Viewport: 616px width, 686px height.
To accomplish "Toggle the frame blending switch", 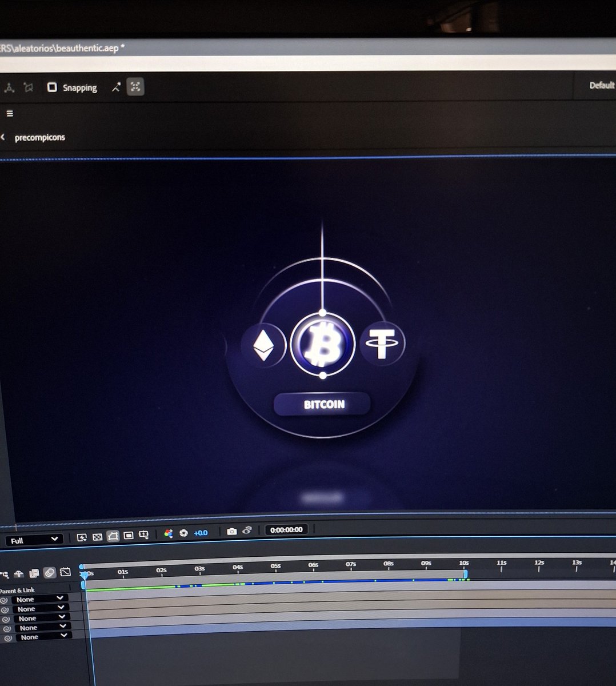I will click(34, 573).
